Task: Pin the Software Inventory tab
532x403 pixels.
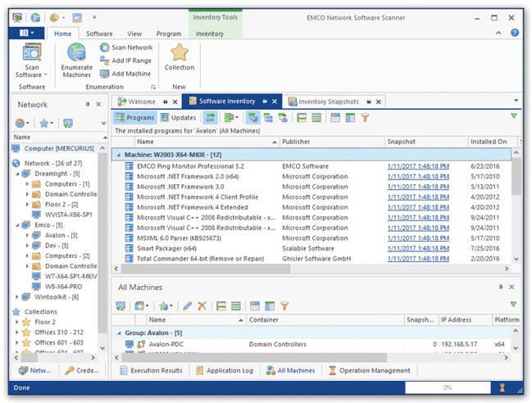Action: pyautogui.click(x=265, y=102)
